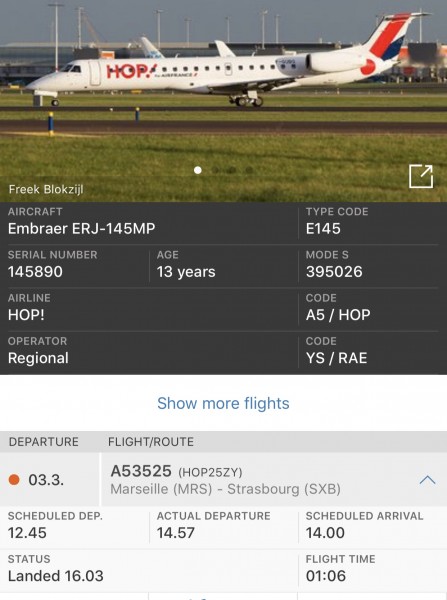Image resolution: width=447 pixels, height=600 pixels.
Task: Tap the serial number 145890
Action: pos(35,272)
